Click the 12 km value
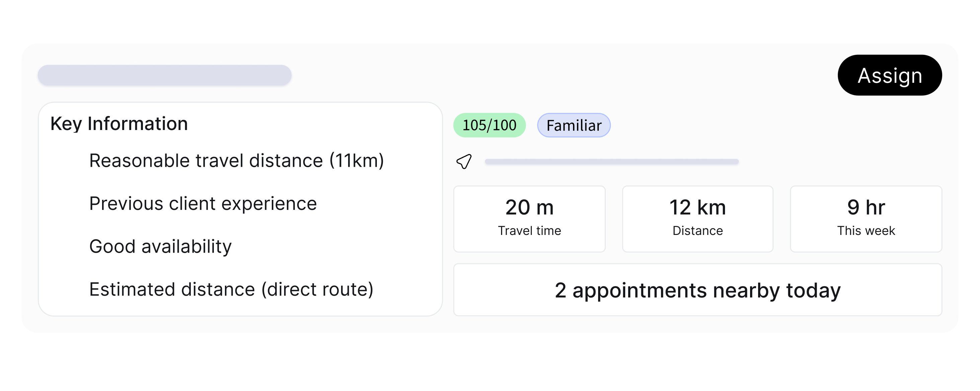This screenshot has height=391, width=980. pos(697,208)
